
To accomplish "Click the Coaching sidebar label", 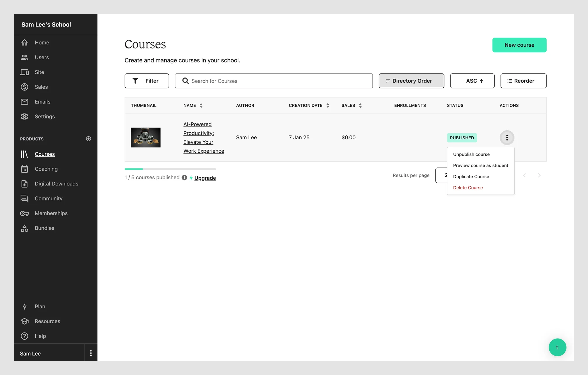I will [x=46, y=169].
